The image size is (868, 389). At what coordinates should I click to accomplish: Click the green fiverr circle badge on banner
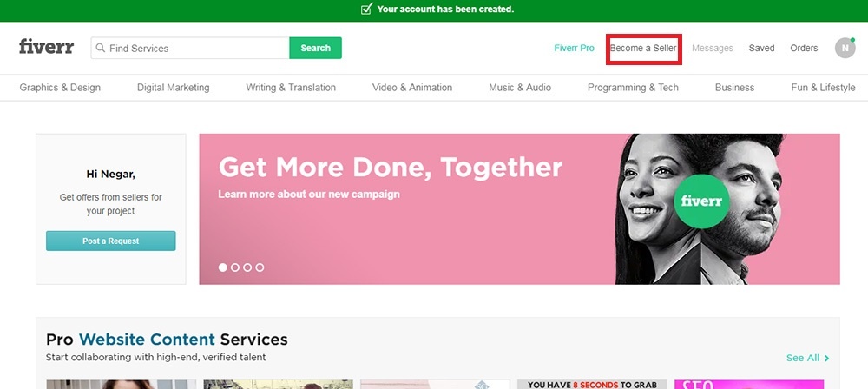[x=701, y=201]
